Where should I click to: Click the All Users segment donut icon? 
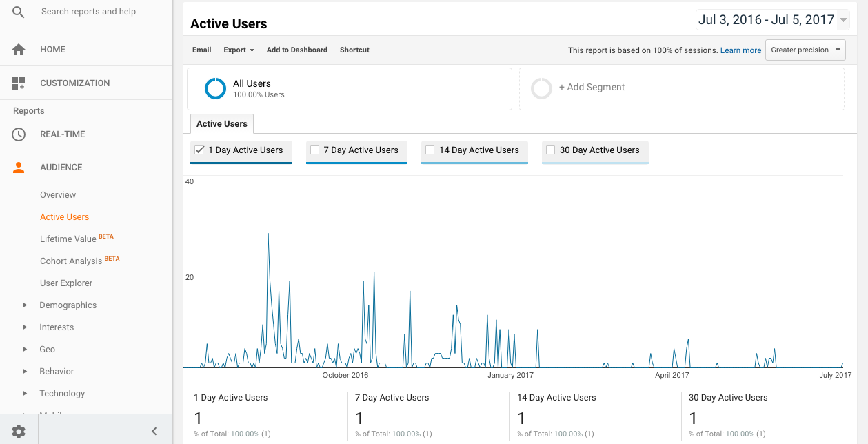[215, 88]
